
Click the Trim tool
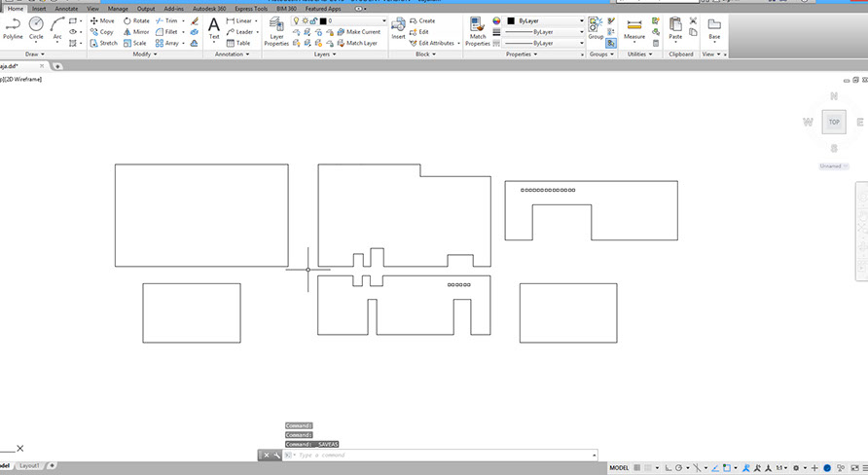coord(166,20)
